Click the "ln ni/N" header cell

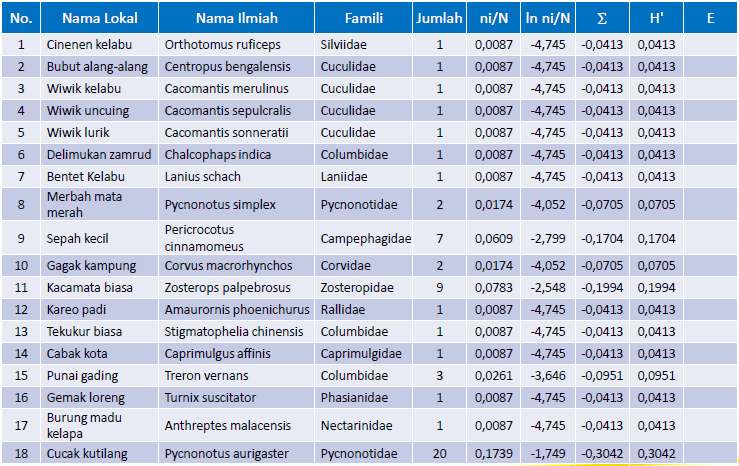click(x=548, y=19)
